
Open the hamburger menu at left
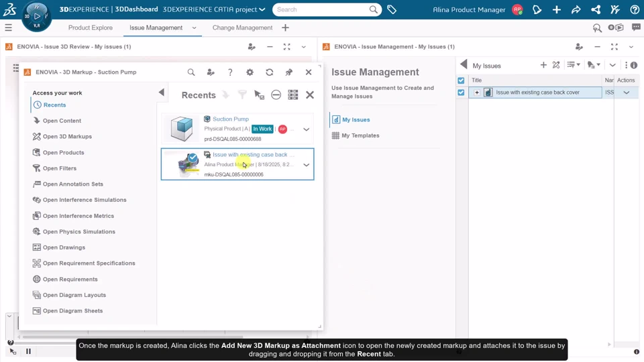coord(8,27)
